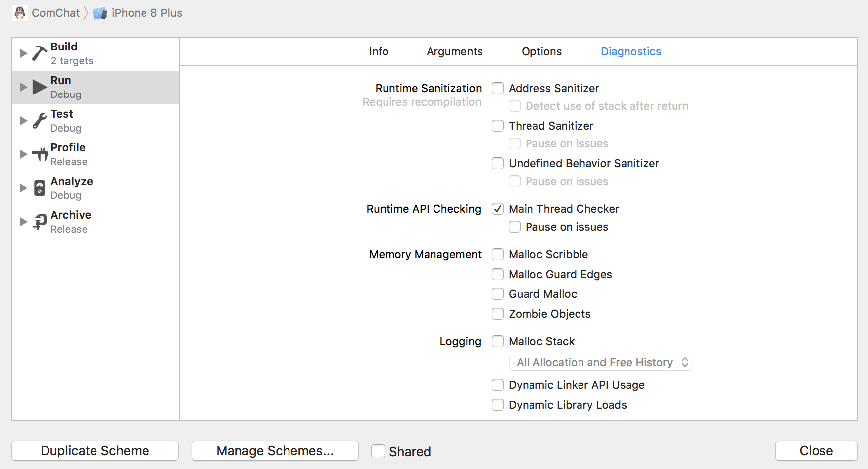The width and height of the screenshot is (868, 469).
Task: Click the Memory Management label
Action: 425,254
